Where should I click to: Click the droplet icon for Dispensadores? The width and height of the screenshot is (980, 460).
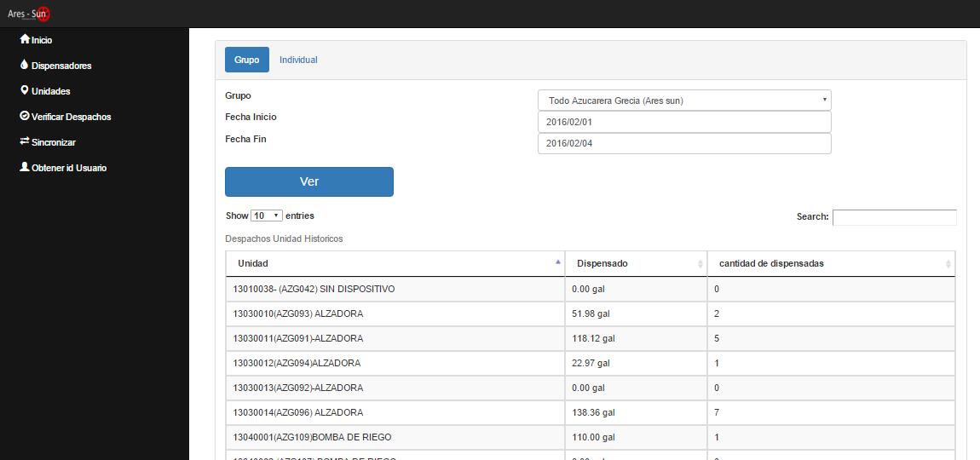point(25,65)
